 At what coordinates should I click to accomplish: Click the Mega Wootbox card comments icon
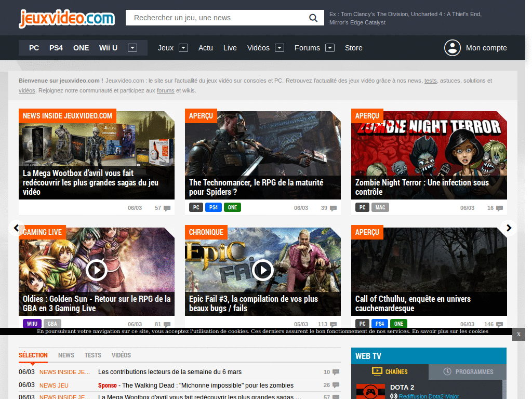[167, 208]
